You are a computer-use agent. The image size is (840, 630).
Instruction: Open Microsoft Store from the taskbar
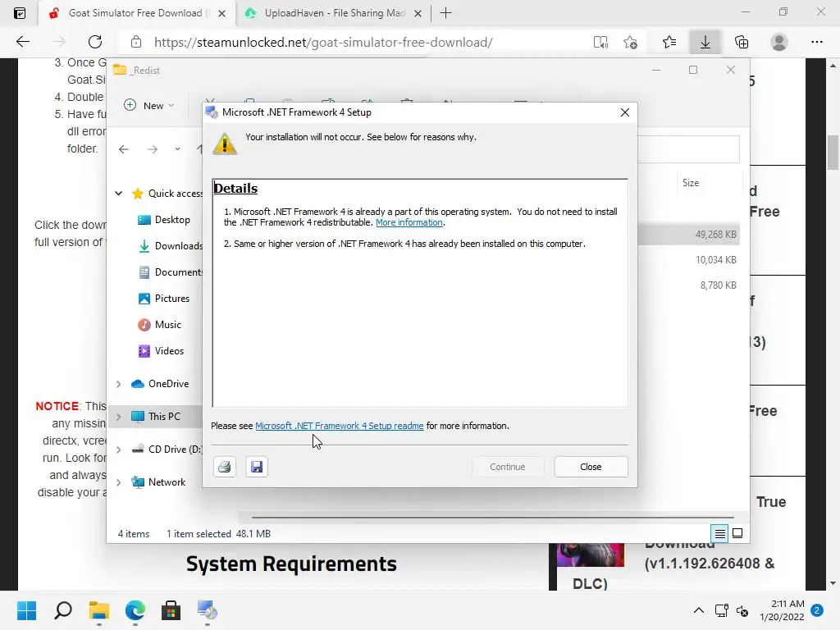point(171,610)
